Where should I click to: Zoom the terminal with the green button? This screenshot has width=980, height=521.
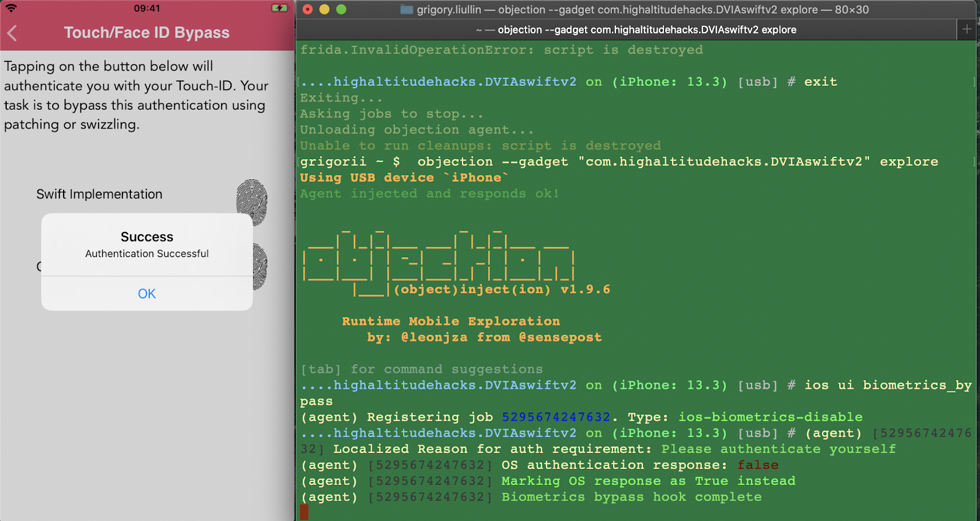[341, 9]
